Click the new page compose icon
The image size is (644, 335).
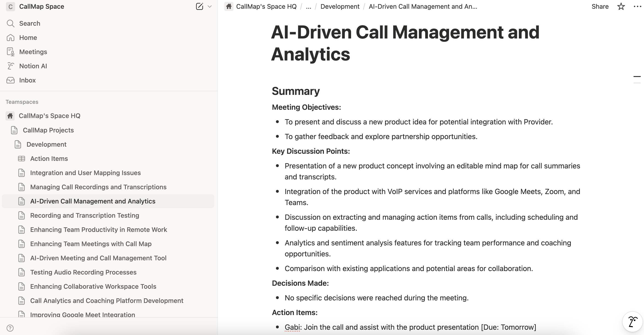tap(199, 6)
